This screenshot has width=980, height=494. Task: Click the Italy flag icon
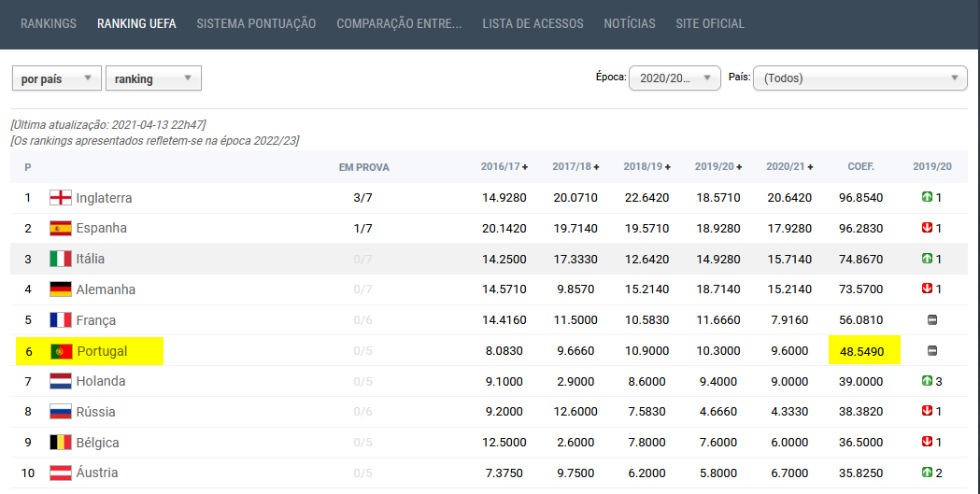61,260
